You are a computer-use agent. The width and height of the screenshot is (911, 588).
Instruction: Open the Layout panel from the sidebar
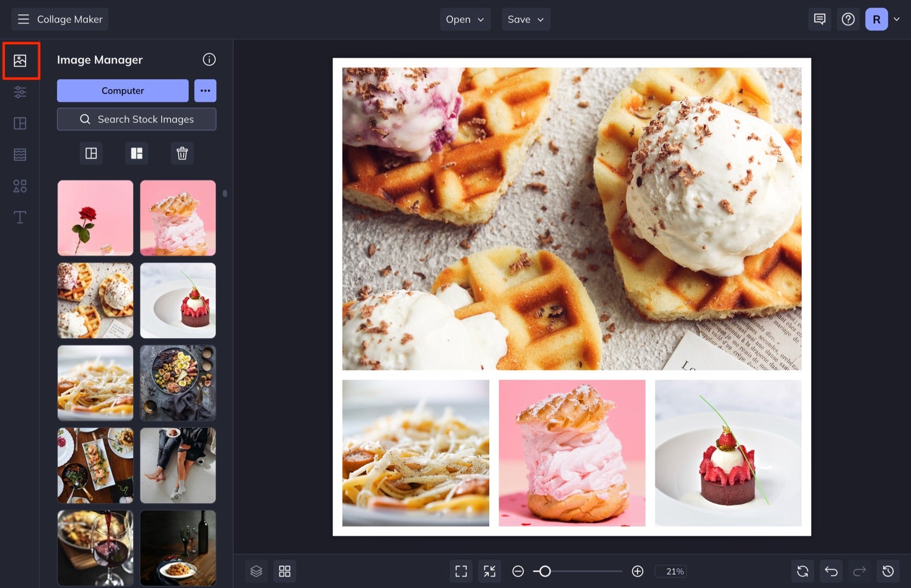pyautogui.click(x=20, y=123)
